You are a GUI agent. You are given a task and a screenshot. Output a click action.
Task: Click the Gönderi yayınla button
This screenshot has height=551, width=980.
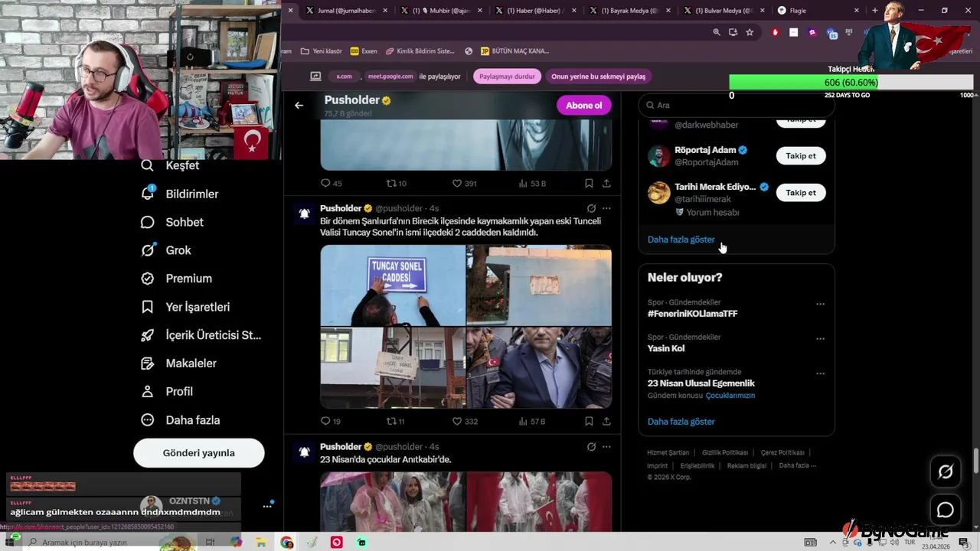tap(199, 453)
